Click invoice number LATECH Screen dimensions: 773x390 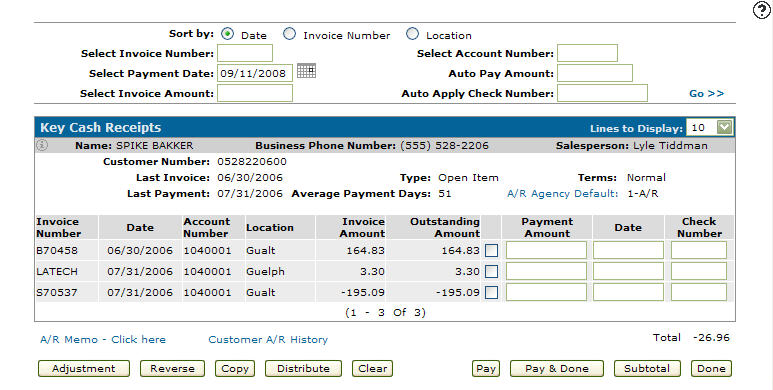57,272
